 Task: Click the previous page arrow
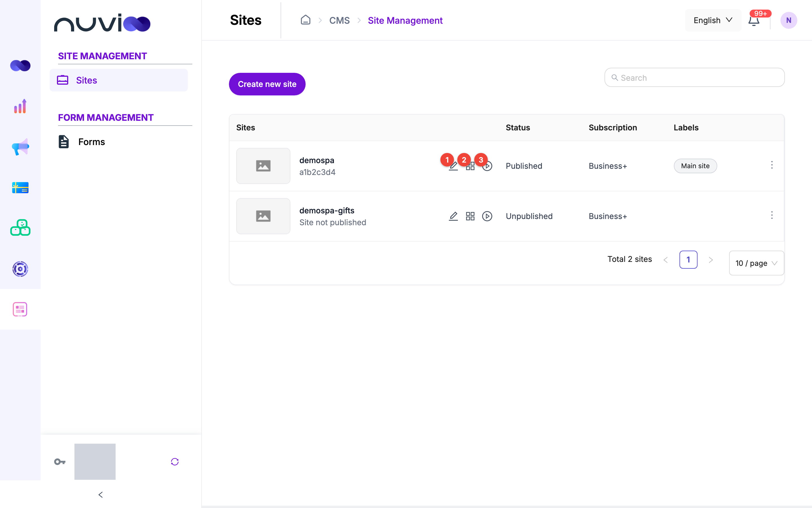point(666,260)
